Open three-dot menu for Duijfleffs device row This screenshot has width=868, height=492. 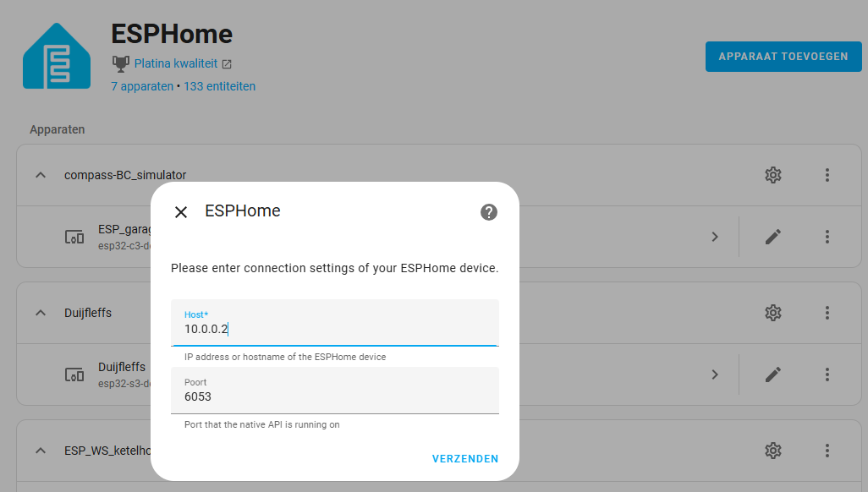click(827, 374)
